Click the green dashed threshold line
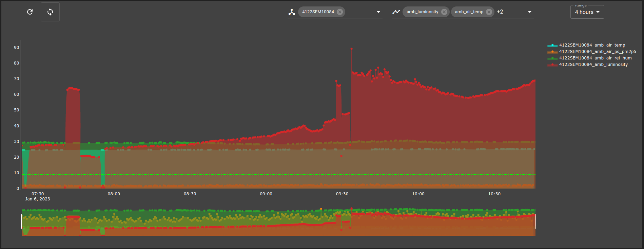The width and height of the screenshot is (644, 249). coord(278,175)
